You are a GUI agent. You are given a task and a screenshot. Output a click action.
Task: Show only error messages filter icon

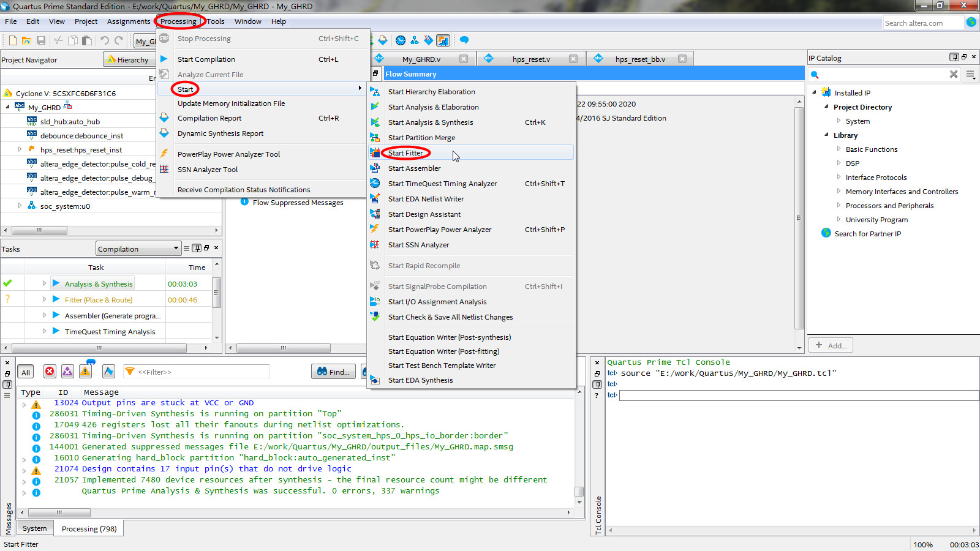pos(50,372)
